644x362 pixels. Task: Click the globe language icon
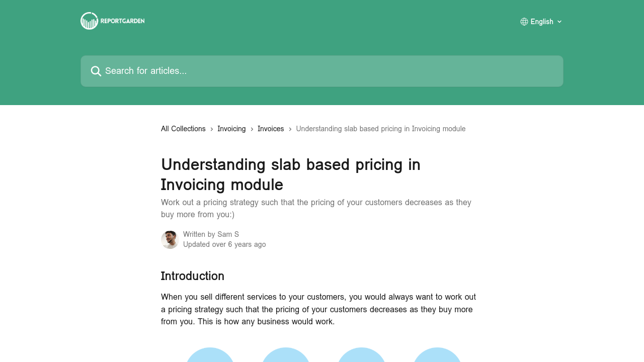[x=524, y=22]
